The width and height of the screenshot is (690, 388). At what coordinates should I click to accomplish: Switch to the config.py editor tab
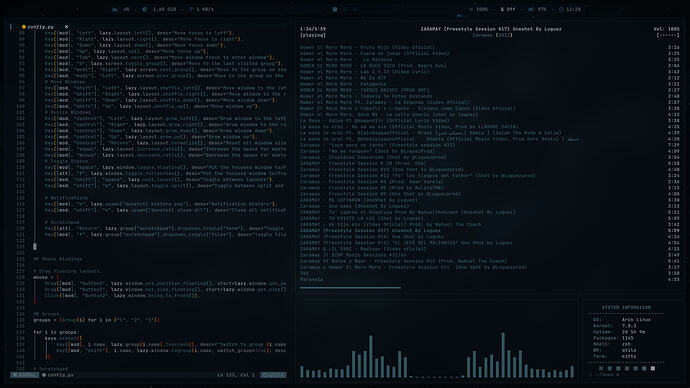[40, 27]
